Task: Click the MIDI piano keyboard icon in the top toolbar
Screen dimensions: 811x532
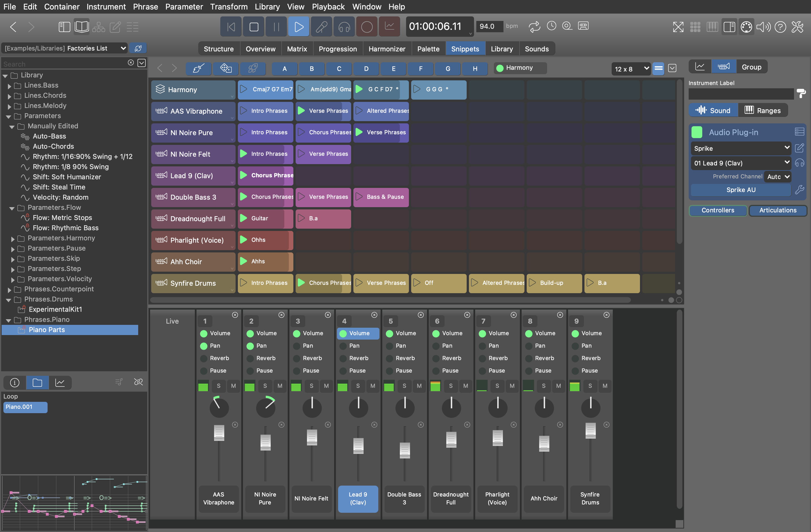Action: coord(712,27)
